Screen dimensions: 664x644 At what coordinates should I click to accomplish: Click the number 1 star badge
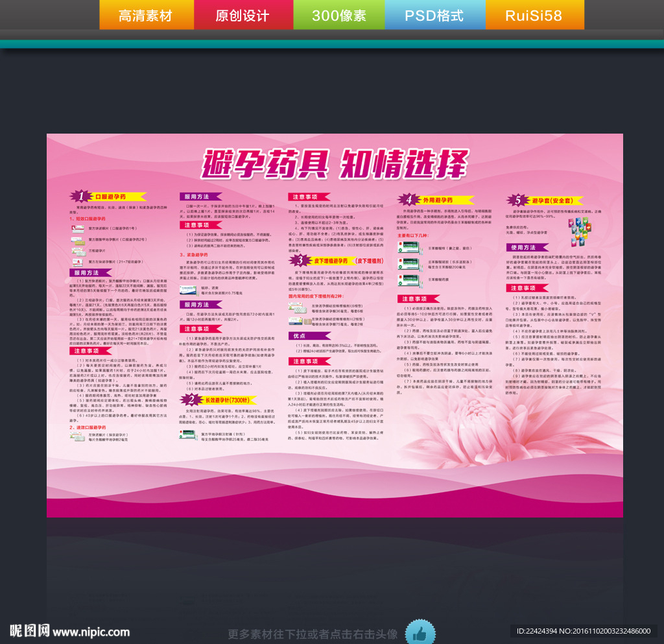tap(81, 196)
